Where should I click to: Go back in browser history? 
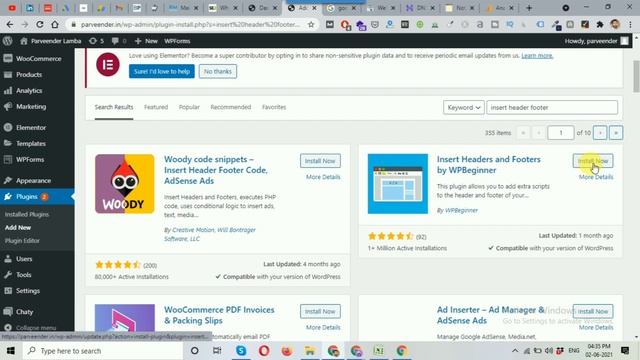coord(10,24)
